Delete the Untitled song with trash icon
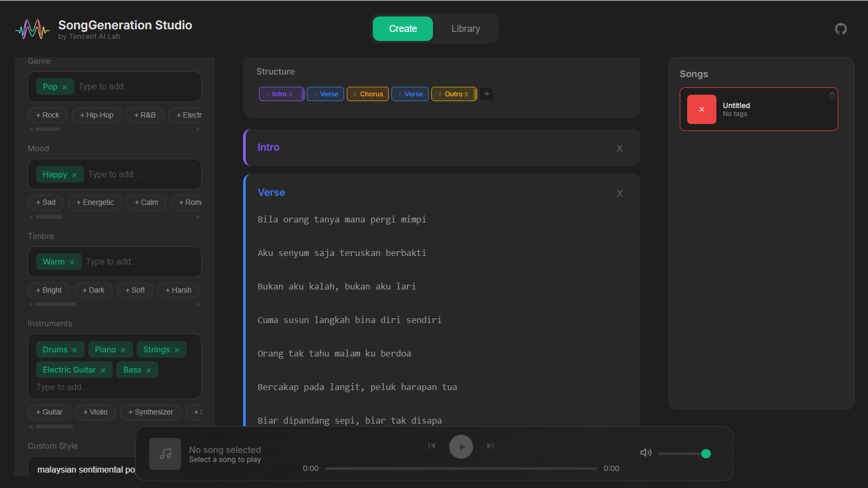868x488 pixels. 832,96
